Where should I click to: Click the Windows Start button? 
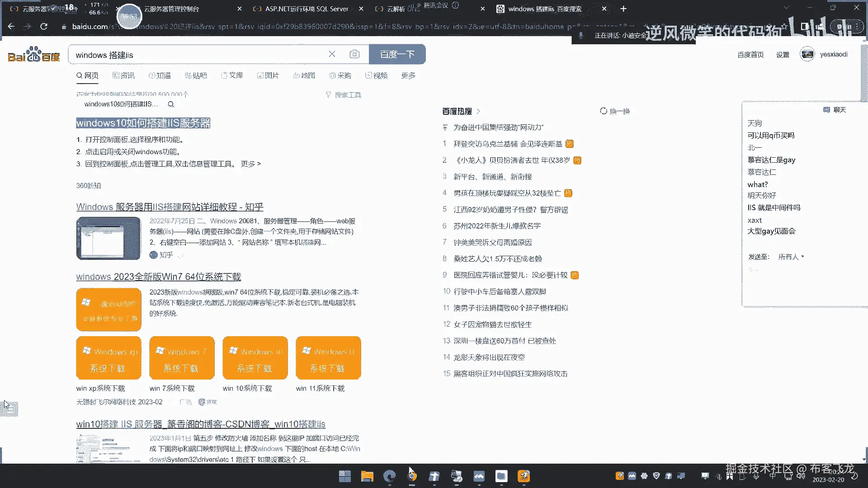pyautogui.click(x=344, y=476)
